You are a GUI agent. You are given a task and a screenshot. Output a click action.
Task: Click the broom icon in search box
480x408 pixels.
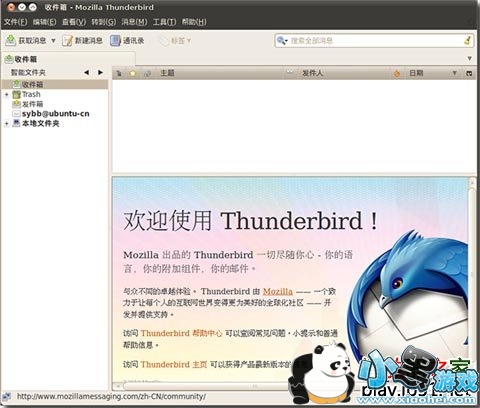(x=467, y=41)
